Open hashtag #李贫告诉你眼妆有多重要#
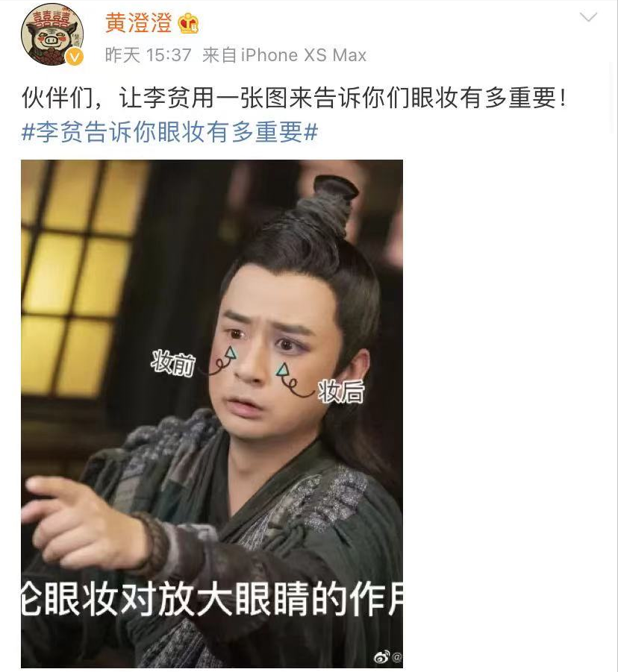Viewport: 618px width, 672px height. coord(169,131)
